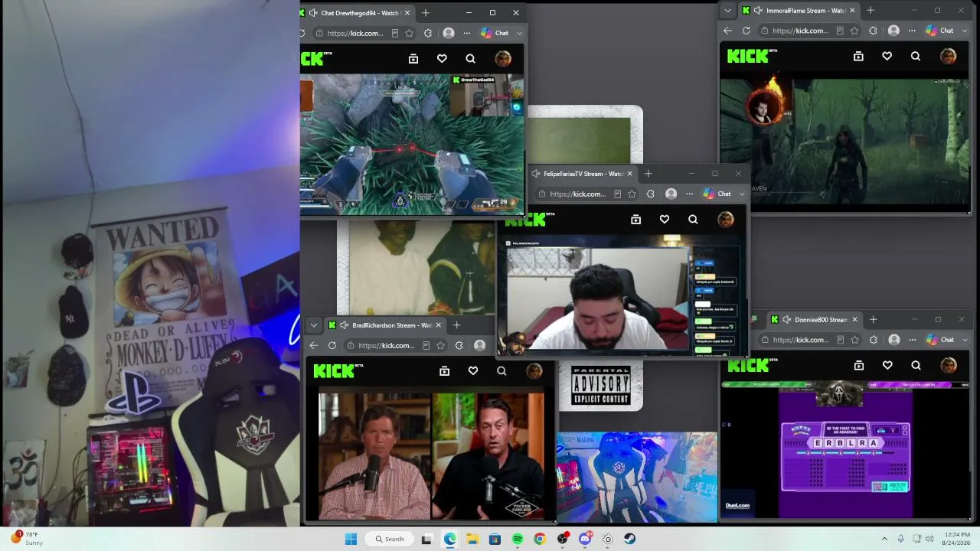The image size is (980, 551).
Task: Open extensions in the Donniee800 window
Action: [x=874, y=340]
